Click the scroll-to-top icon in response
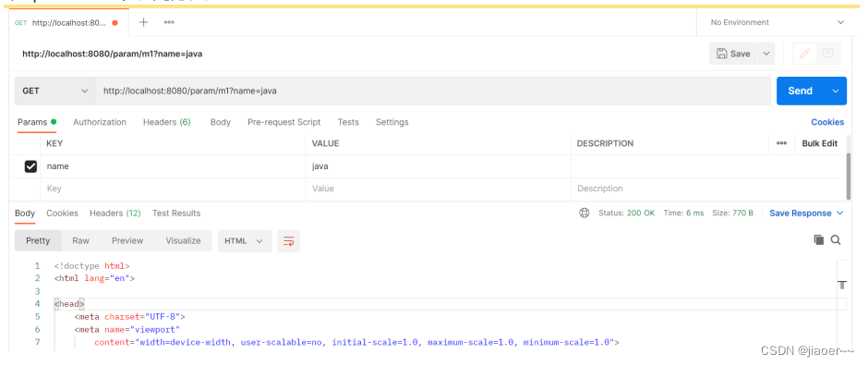Screen dimensions: 868x366 pos(842,285)
